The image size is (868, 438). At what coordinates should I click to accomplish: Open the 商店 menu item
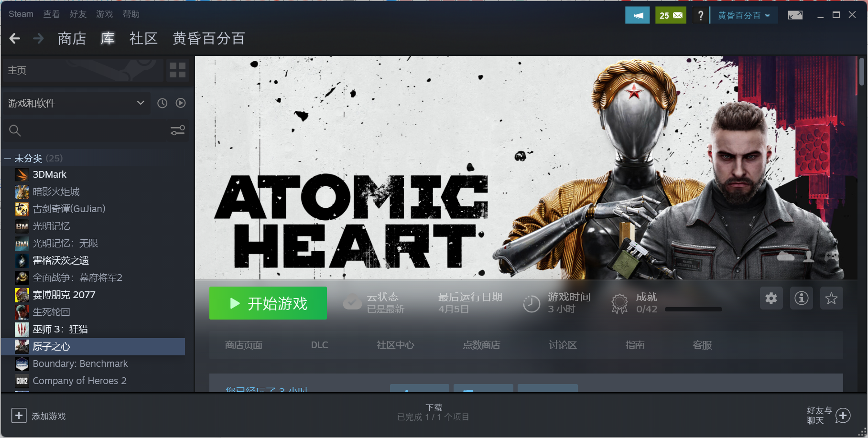pyautogui.click(x=71, y=38)
